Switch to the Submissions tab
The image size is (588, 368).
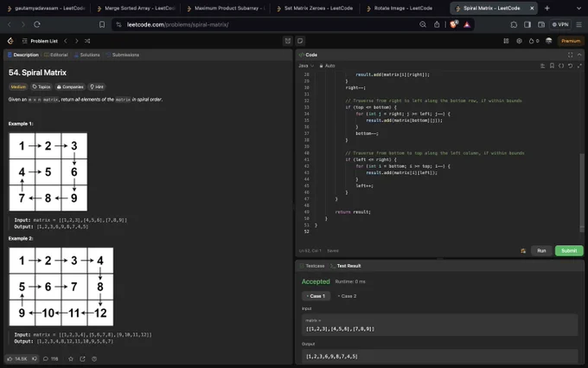[x=122, y=55]
